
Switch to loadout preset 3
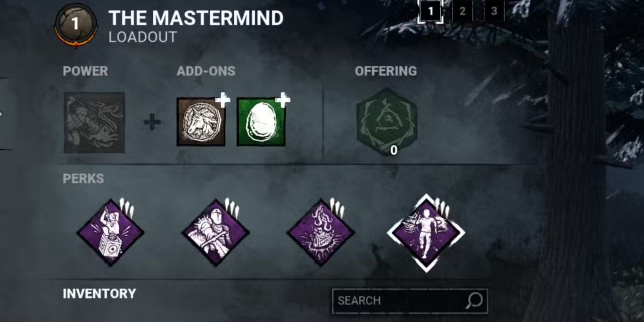[494, 11]
